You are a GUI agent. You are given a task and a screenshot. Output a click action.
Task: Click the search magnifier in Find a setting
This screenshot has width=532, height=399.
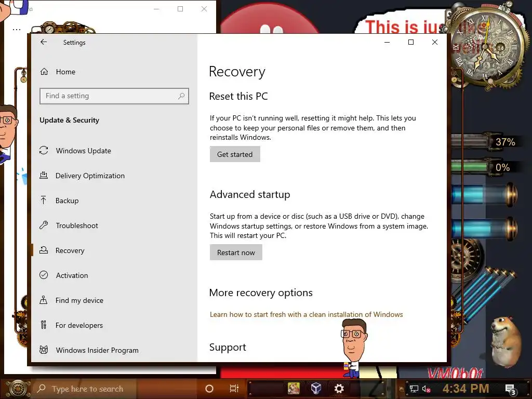181,96
